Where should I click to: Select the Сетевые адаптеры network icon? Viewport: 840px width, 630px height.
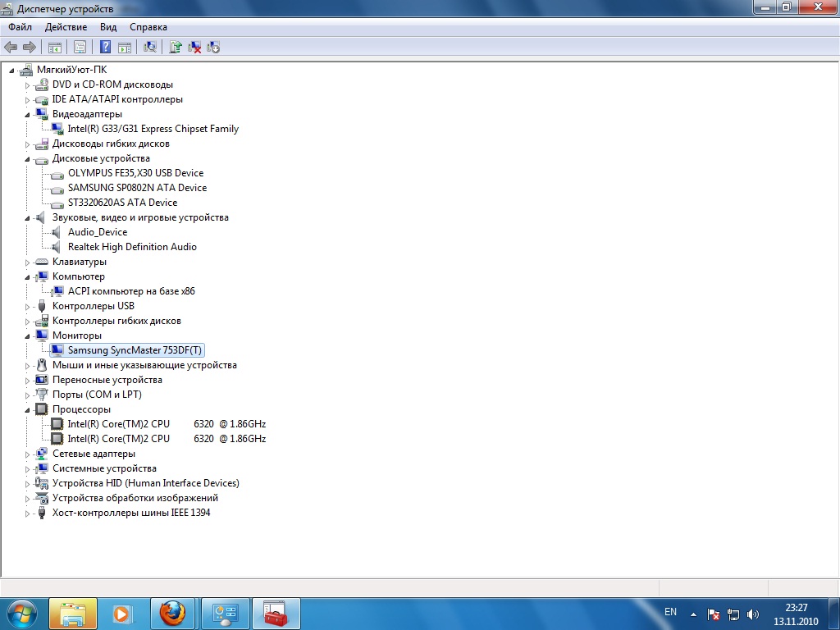click(42, 454)
